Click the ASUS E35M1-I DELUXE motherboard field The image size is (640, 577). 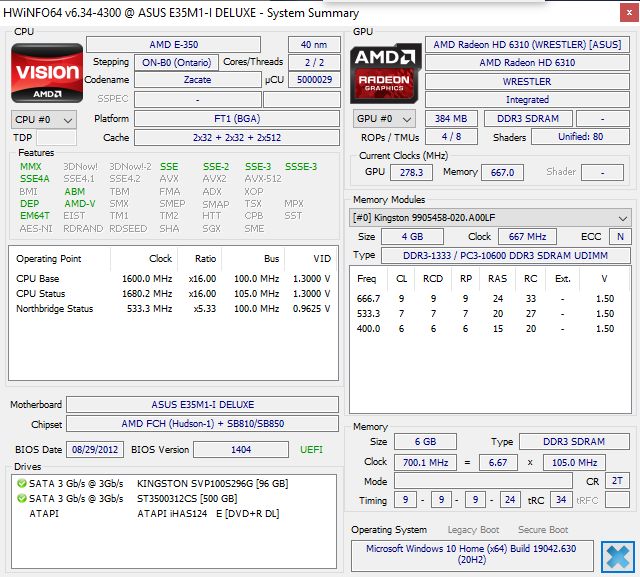[202, 404]
